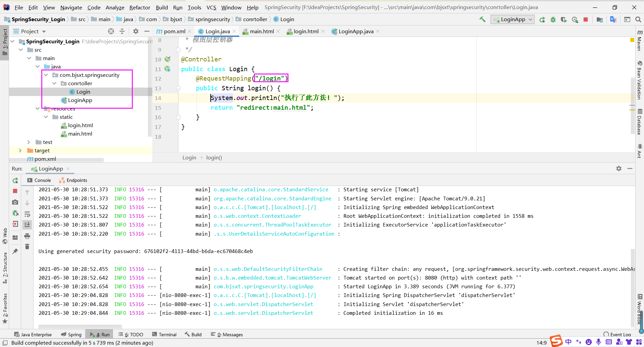Dump threads with the camera icon
This screenshot has height=347, width=644.
coord(15,202)
